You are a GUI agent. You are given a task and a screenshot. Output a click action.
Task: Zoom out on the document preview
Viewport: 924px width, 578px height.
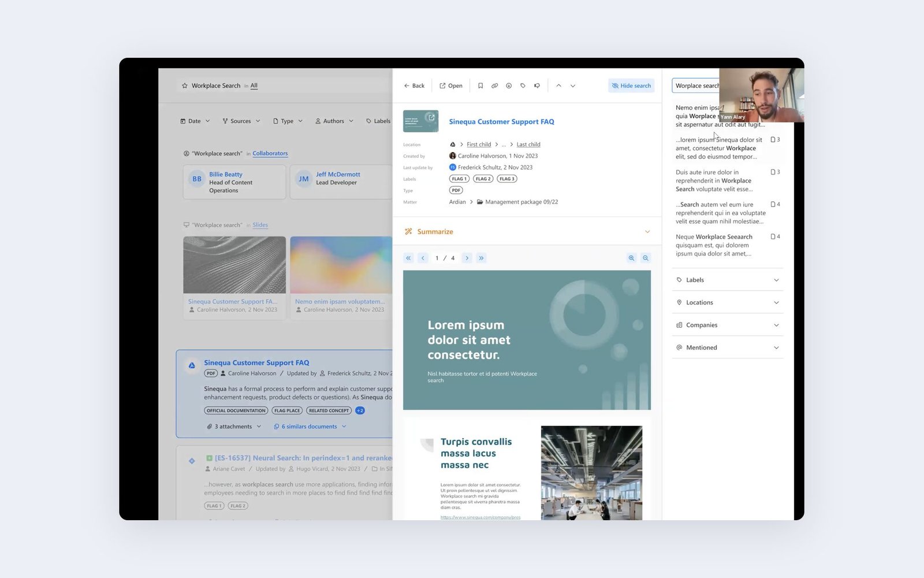coord(646,258)
